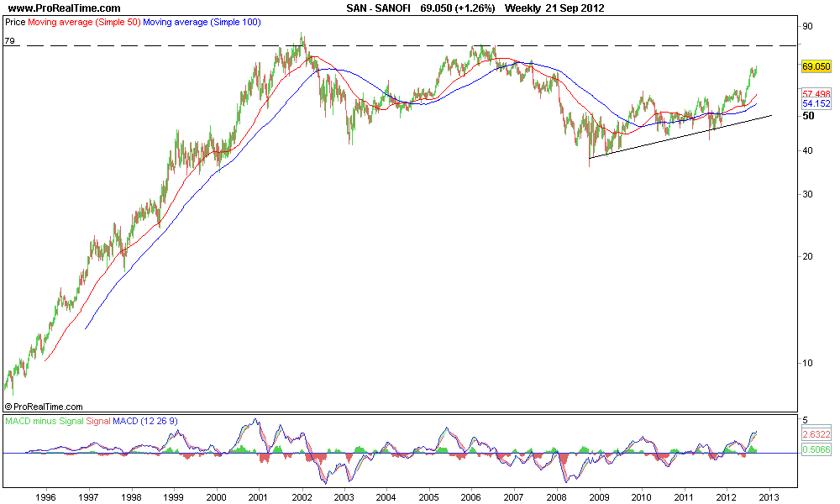Select Moving average (Simple 50) legend

click(84, 23)
